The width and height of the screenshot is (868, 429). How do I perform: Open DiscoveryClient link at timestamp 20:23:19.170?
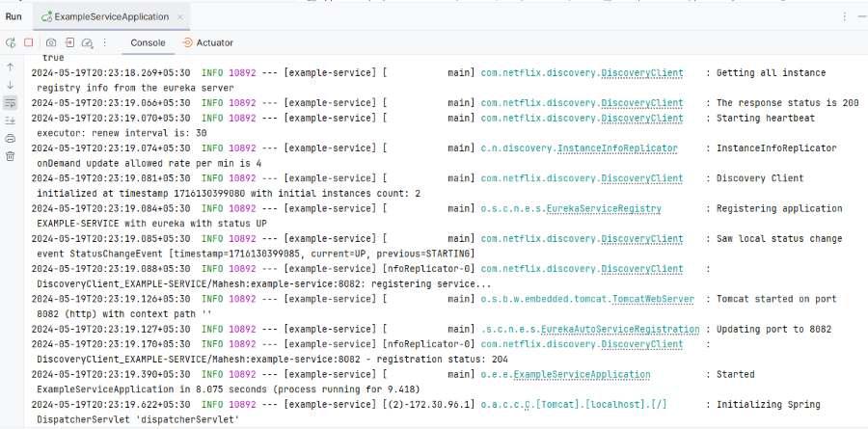click(642, 344)
